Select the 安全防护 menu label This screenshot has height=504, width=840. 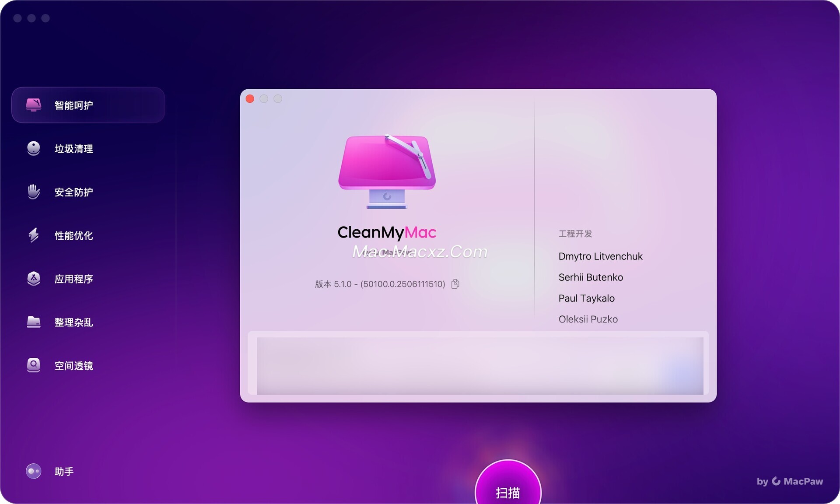(x=73, y=192)
